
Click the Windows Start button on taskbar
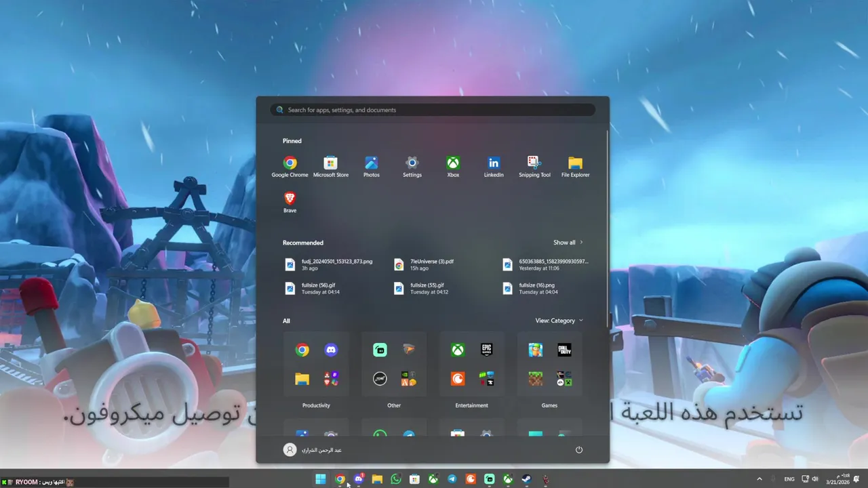(321, 479)
